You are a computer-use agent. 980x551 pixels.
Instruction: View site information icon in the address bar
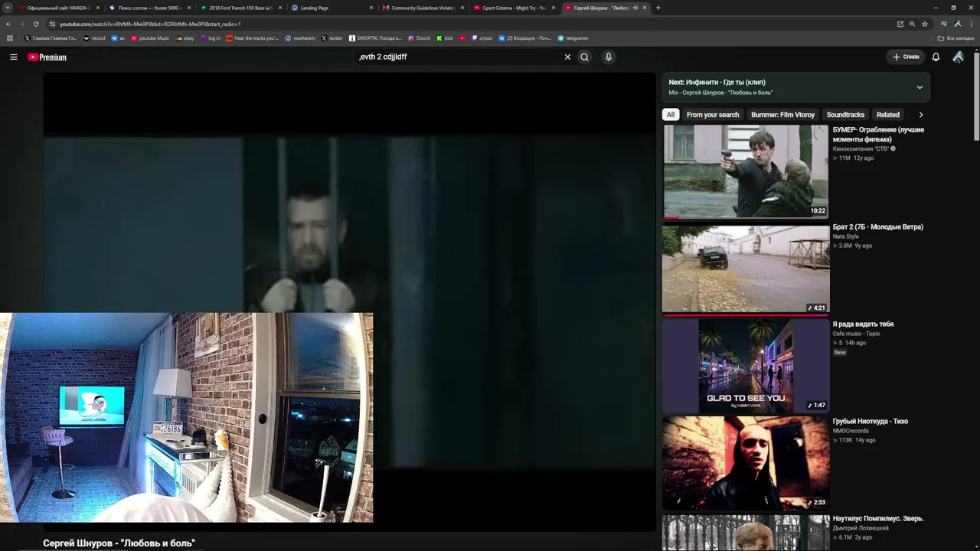coord(51,24)
